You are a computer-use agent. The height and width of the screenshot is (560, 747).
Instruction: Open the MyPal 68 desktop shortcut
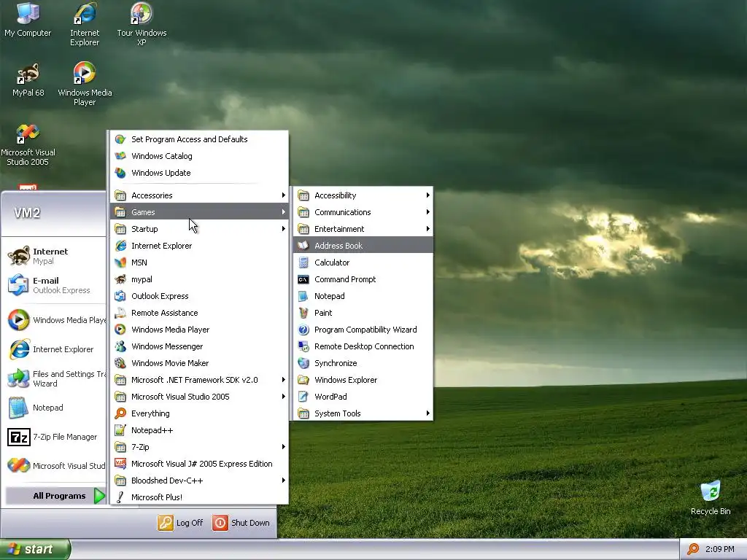click(28, 80)
